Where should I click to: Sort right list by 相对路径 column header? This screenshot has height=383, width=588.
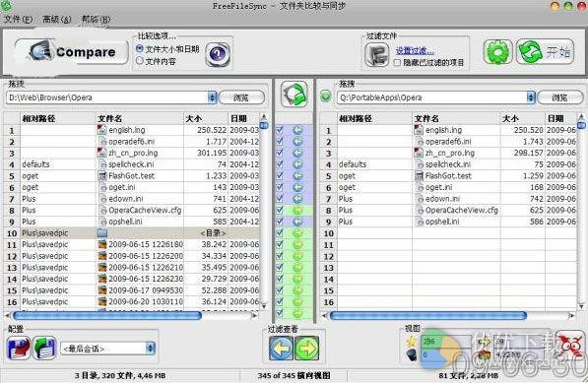[374, 118]
